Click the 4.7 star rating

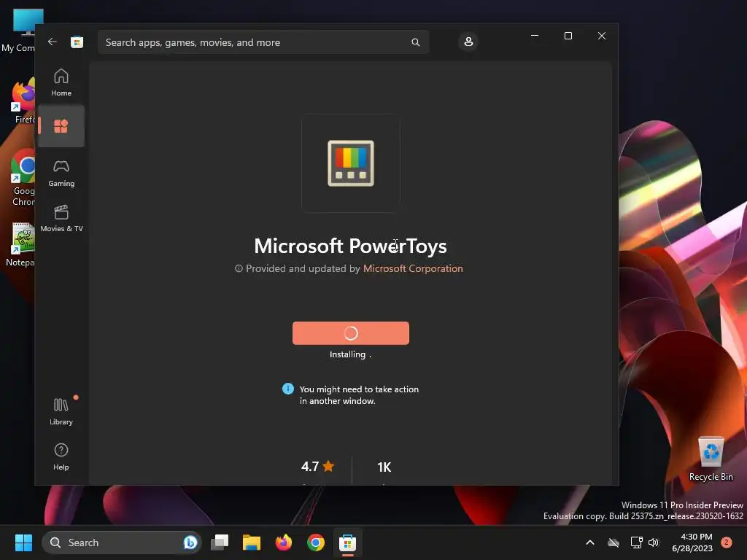click(317, 467)
